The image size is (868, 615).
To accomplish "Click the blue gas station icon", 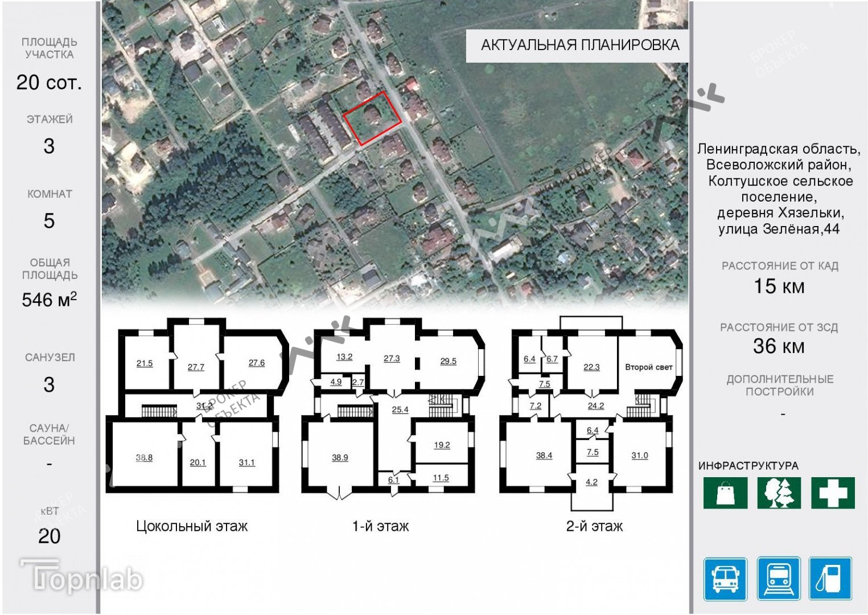I will click(x=831, y=579).
